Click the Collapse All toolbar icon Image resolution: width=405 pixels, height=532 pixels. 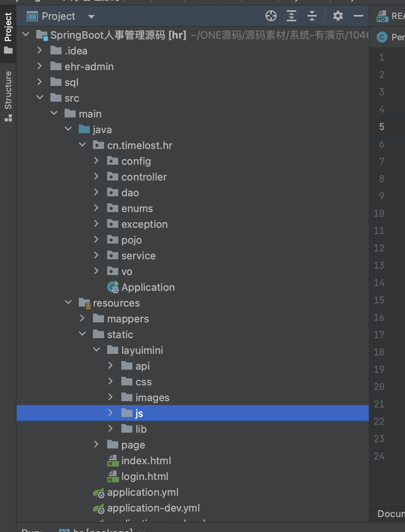tap(312, 16)
